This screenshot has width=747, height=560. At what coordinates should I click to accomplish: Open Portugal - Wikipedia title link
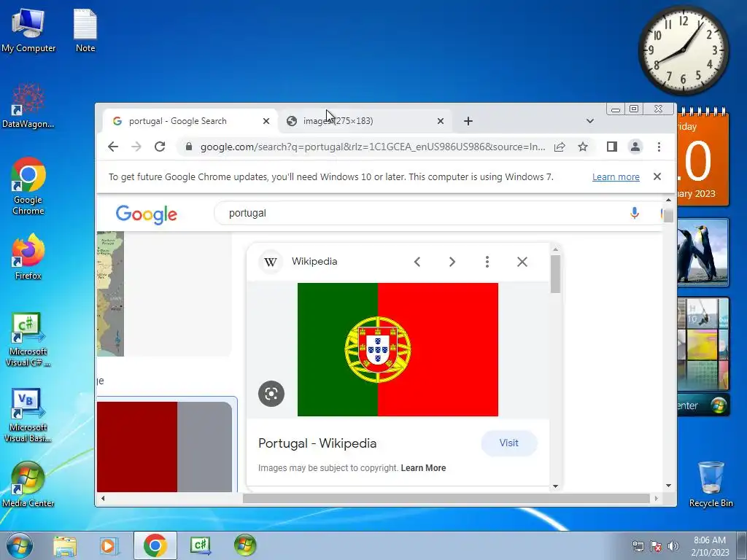317,443
